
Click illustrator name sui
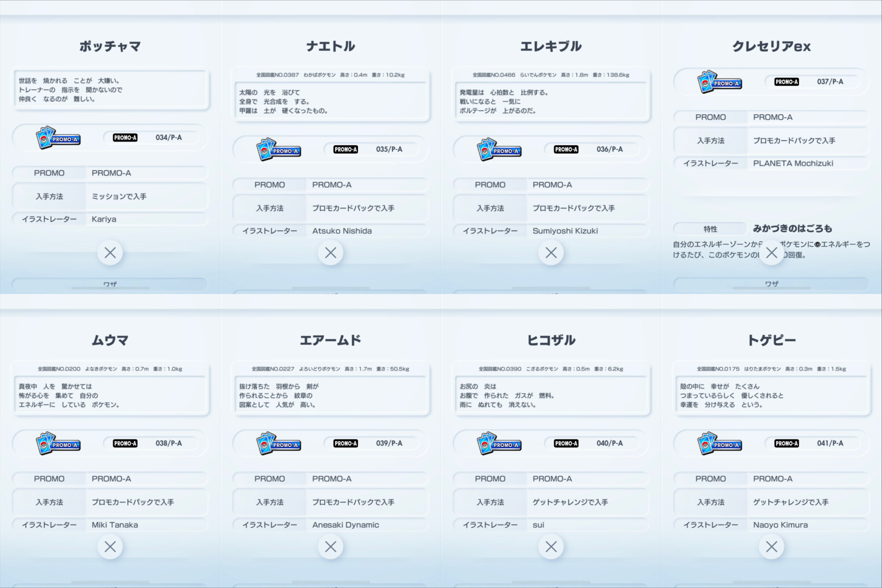(x=538, y=525)
